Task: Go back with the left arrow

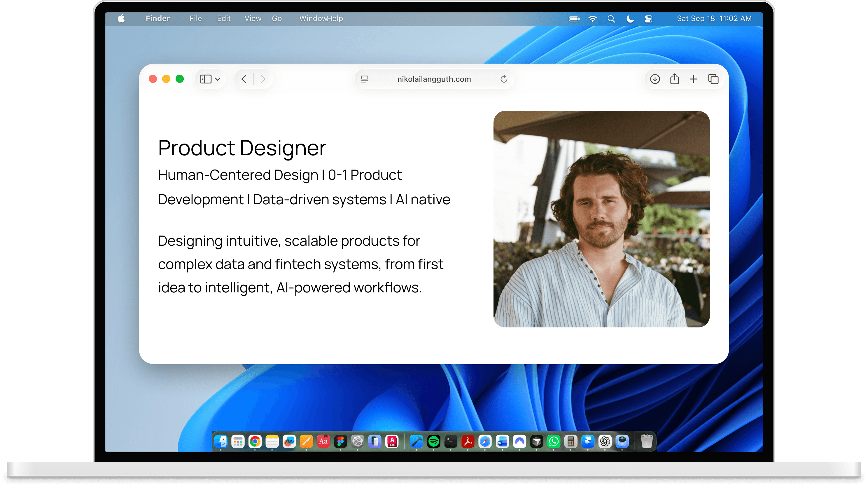Action: click(244, 79)
